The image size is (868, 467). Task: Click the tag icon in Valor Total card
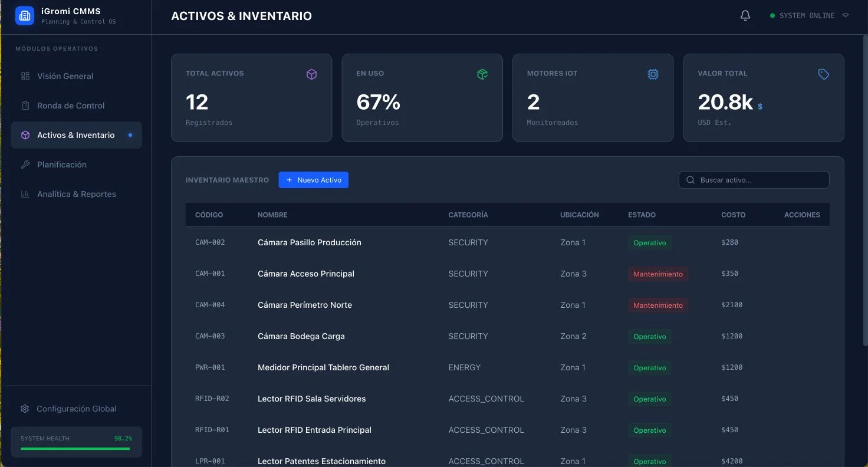(x=824, y=74)
